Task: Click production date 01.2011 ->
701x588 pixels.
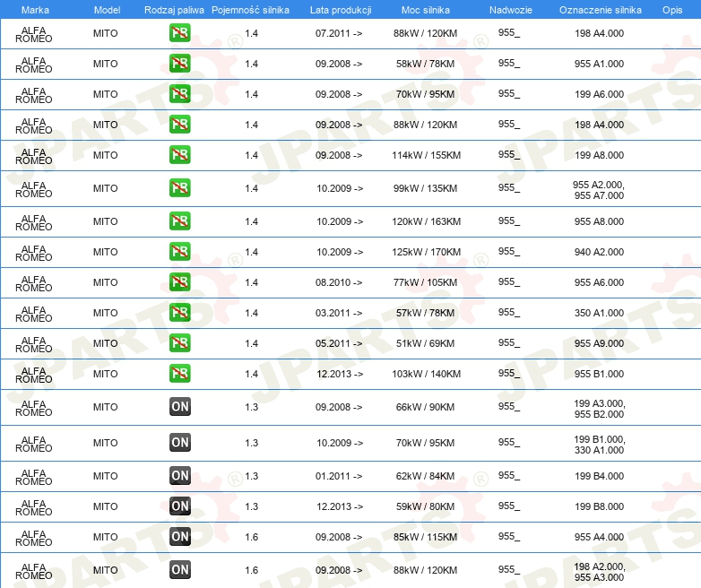Action: point(339,476)
